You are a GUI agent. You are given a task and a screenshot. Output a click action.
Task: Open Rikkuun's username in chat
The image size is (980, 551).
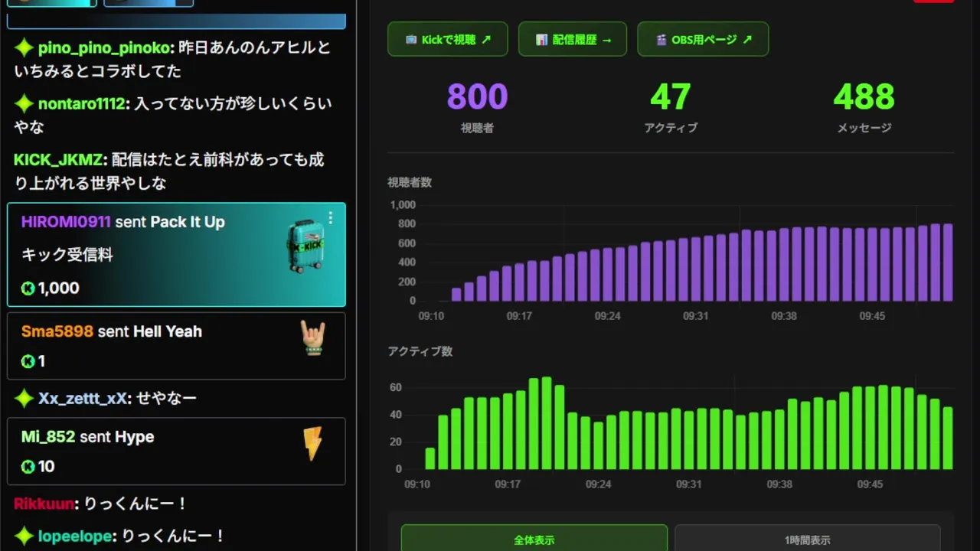click(x=44, y=504)
